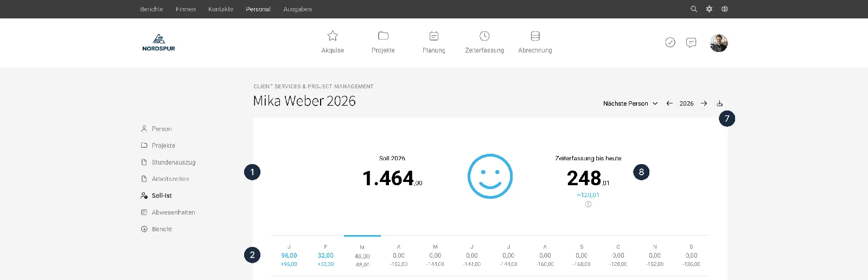Open the Akquise star icon
Screen dimensions: 868x280
[333, 36]
